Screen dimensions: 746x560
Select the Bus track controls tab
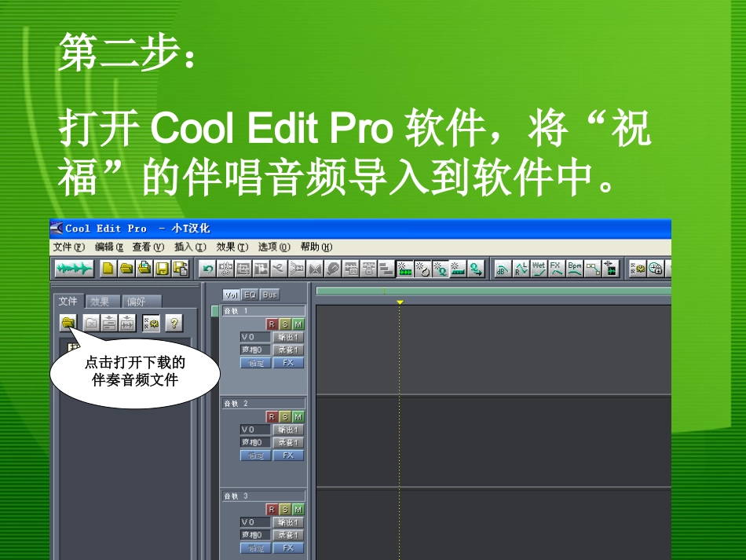(270, 295)
